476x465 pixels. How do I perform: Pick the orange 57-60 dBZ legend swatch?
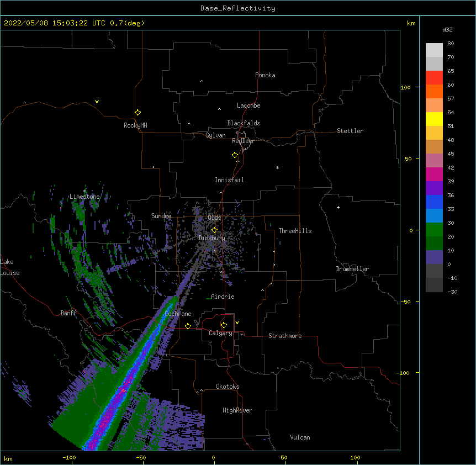point(434,91)
